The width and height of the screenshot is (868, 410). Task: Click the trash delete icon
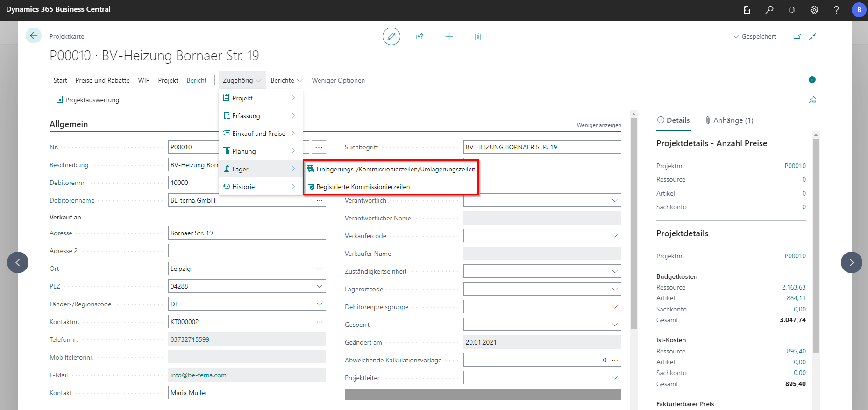point(477,36)
